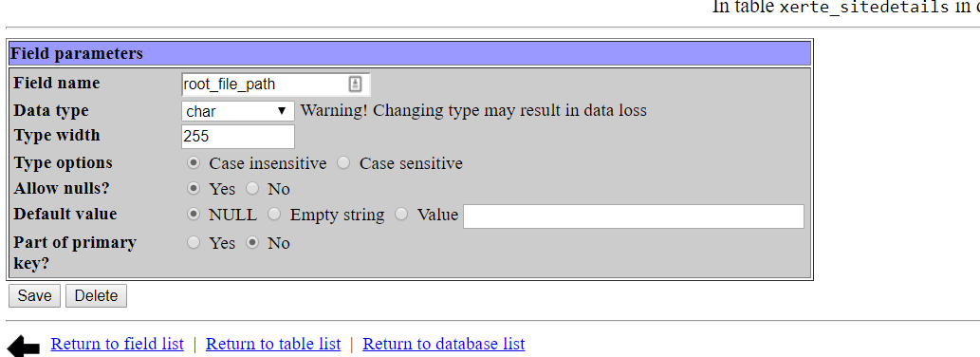
Task: Choose Yes for Allow nulls
Action: (194, 188)
